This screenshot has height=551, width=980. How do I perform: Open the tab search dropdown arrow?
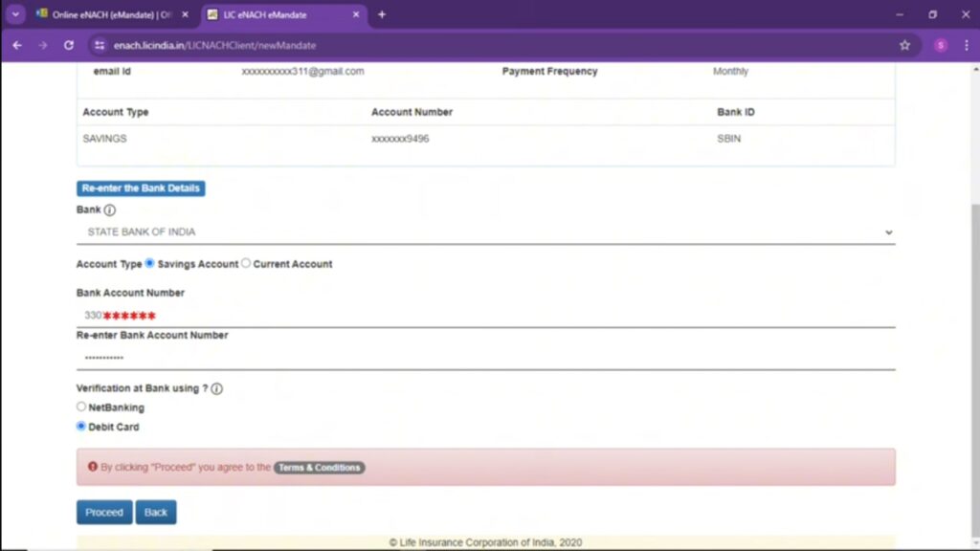(15, 13)
